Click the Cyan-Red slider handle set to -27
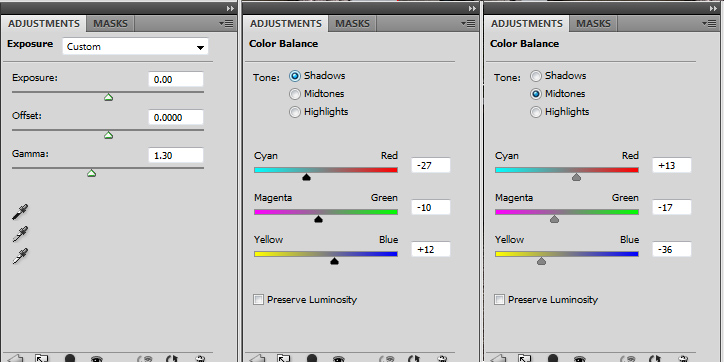Image resolution: width=724 pixels, height=362 pixels. 307,177
